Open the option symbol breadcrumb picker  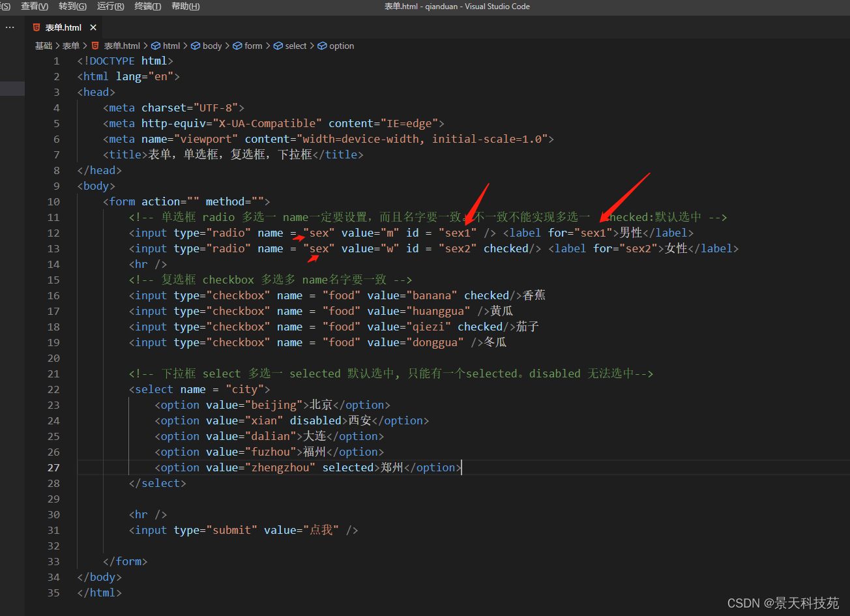336,46
